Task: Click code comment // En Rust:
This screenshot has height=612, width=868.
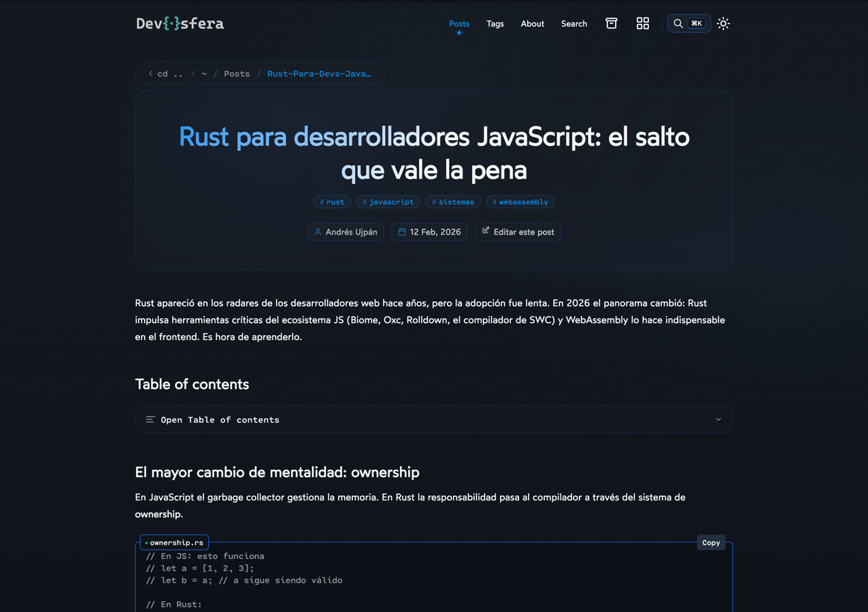Action: point(174,605)
